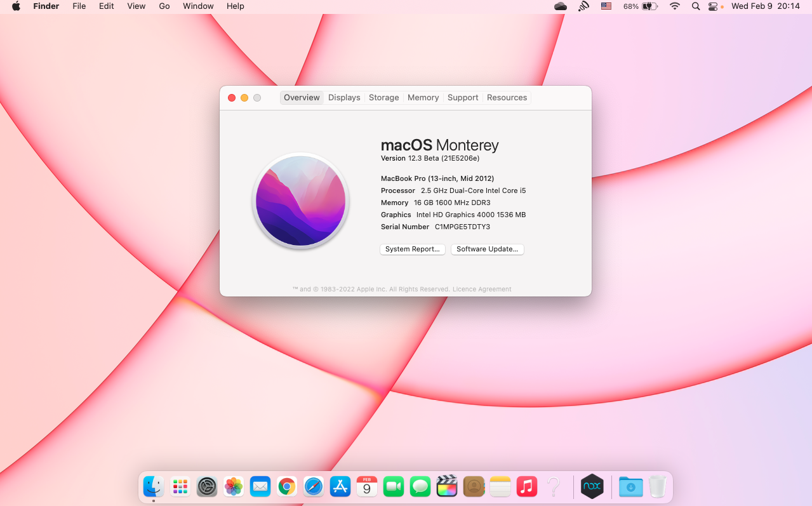Open the Downloads folder in Dock
This screenshot has width=812, height=506.
click(630, 487)
